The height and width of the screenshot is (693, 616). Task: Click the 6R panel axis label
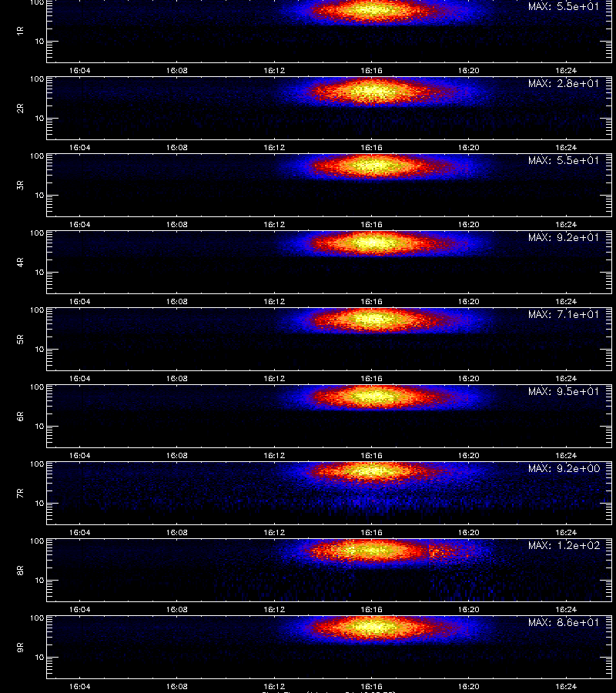[x=20, y=416]
